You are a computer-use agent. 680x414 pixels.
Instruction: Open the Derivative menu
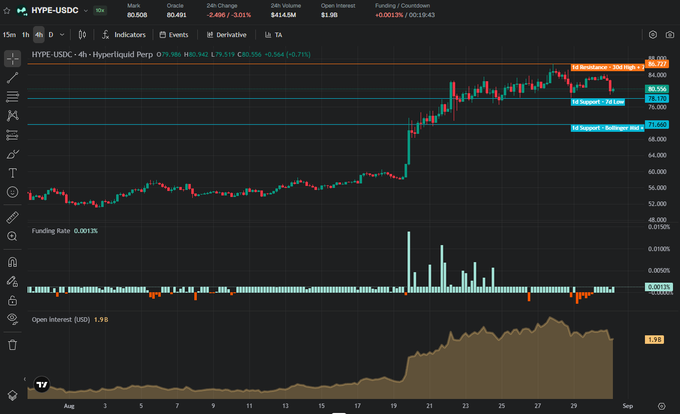[226, 35]
